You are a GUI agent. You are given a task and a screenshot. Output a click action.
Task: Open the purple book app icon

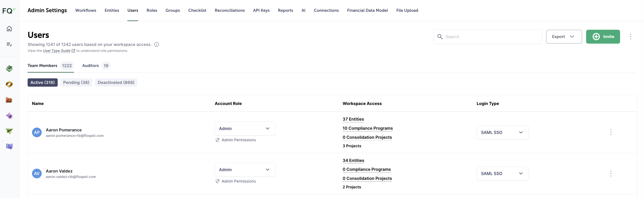click(9, 146)
